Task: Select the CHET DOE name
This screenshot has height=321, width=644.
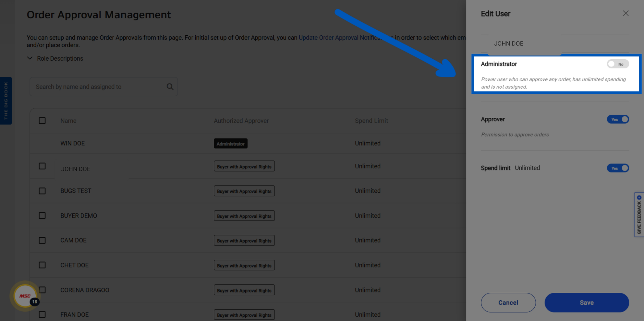Action: point(74,265)
